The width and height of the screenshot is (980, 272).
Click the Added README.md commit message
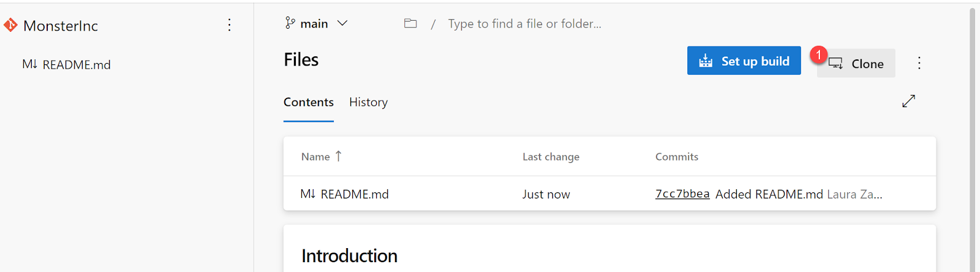pos(769,194)
